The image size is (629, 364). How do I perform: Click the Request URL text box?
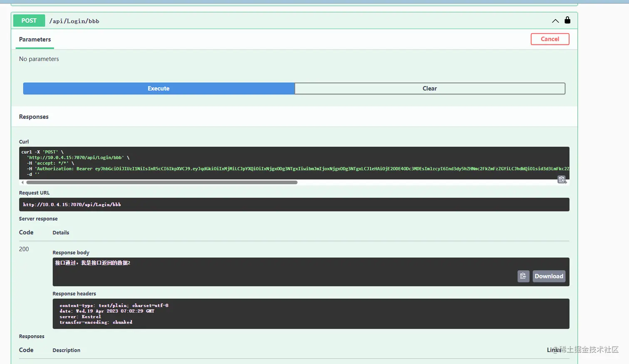pyautogui.click(x=294, y=204)
